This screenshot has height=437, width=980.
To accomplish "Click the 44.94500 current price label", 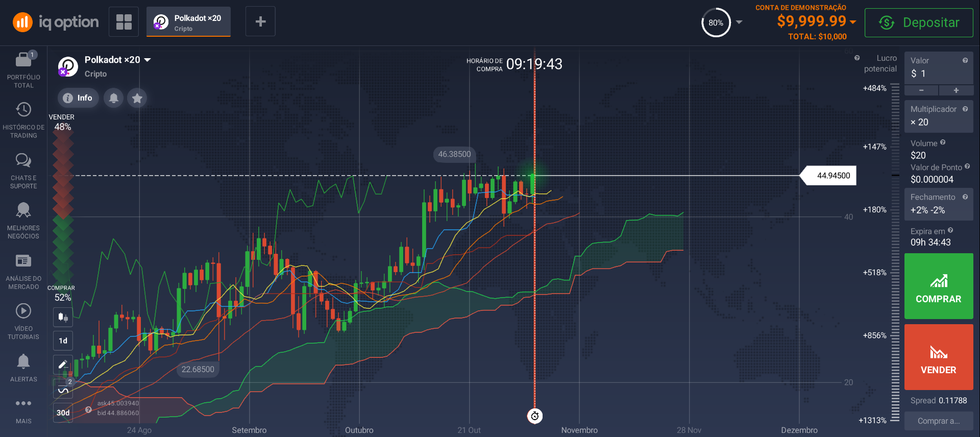I will (828, 176).
